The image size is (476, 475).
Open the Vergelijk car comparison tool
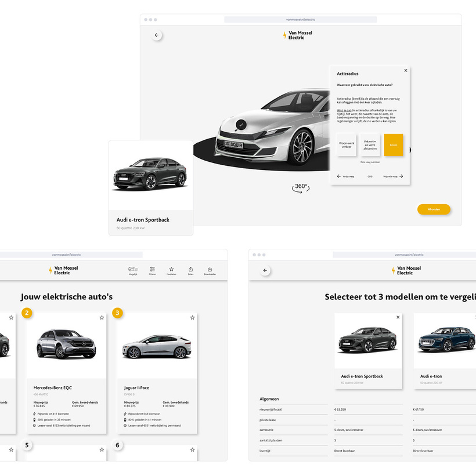click(x=133, y=271)
